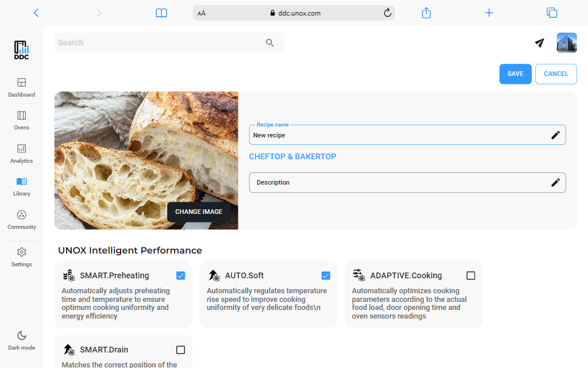The width and height of the screenshot is (588, 368).
Task: Click the Recipe name pencil edit icon
Action: pos(555,135)
